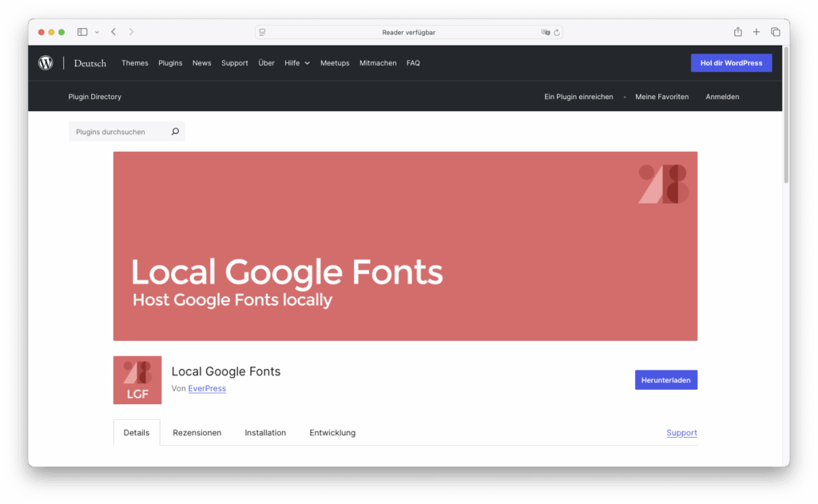Go back with the back arrow
The width and height of the screenshot is (818, 504).
point(113,32)
